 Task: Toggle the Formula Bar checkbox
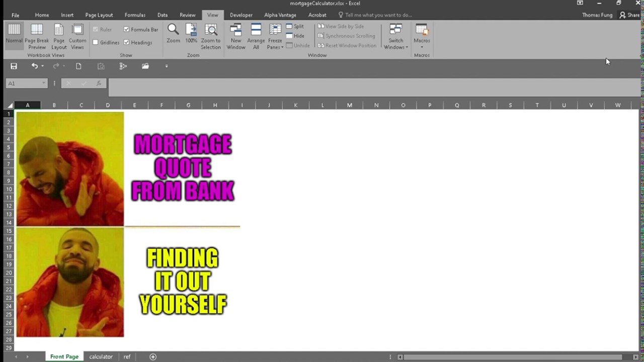pos(126,29)
